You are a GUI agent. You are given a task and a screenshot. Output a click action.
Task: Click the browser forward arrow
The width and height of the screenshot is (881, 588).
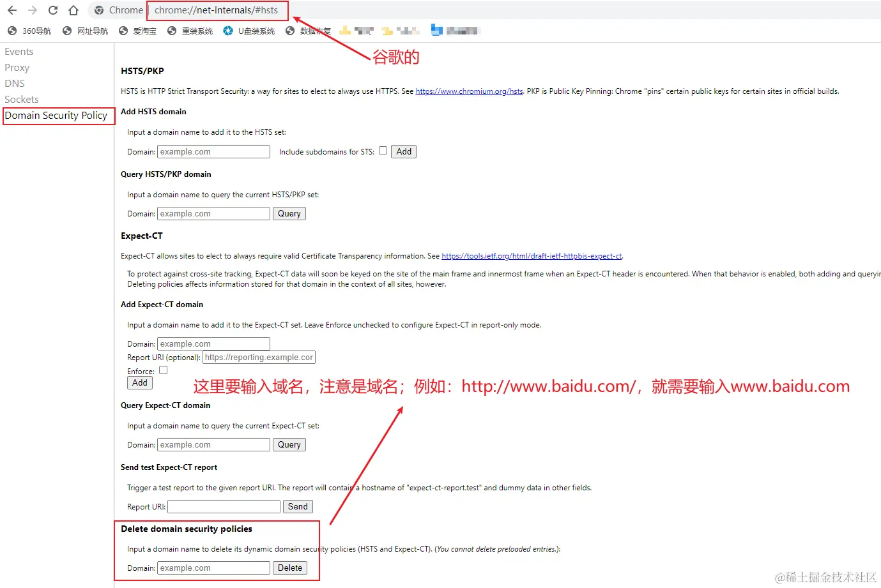click(33, 10)
